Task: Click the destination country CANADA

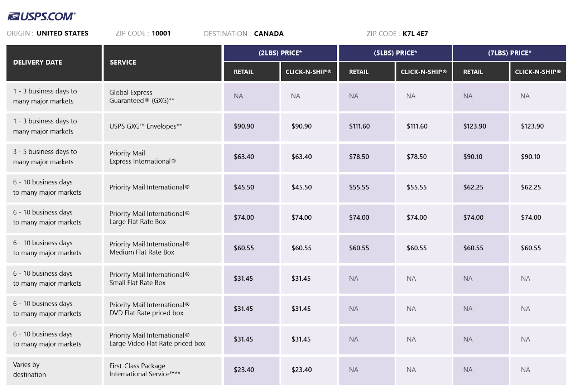Action: pos(269,34)
